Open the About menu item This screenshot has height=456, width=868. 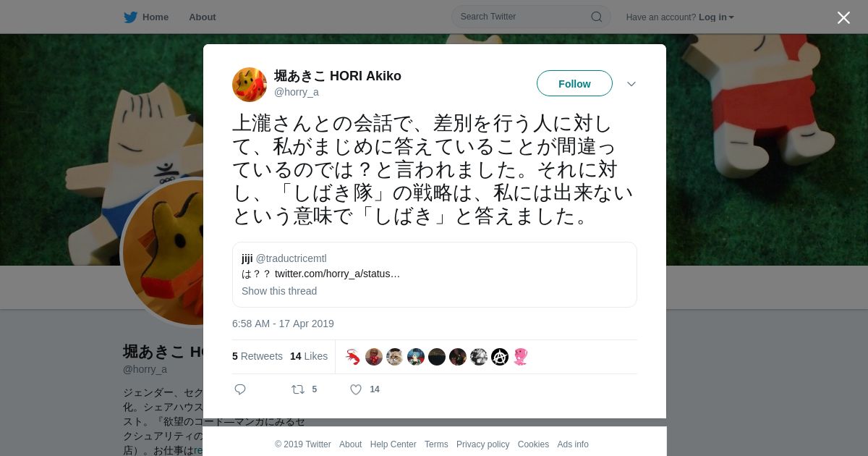(x=203, y=17)
